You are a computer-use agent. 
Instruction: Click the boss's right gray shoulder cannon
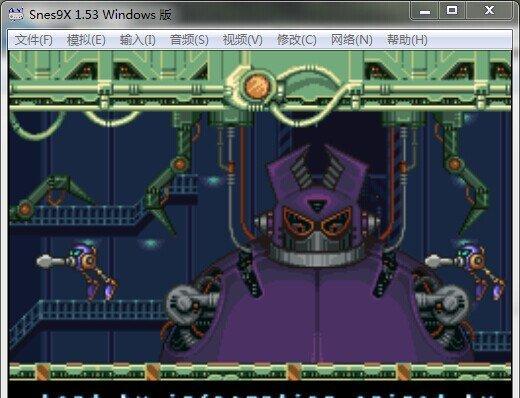pos(443,305)
